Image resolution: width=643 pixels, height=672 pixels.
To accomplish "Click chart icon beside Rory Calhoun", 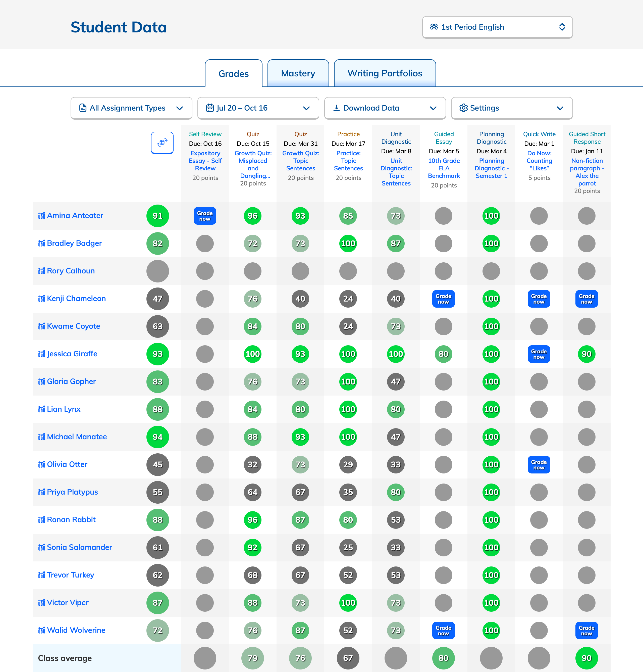I will click(x=41, y=271).
